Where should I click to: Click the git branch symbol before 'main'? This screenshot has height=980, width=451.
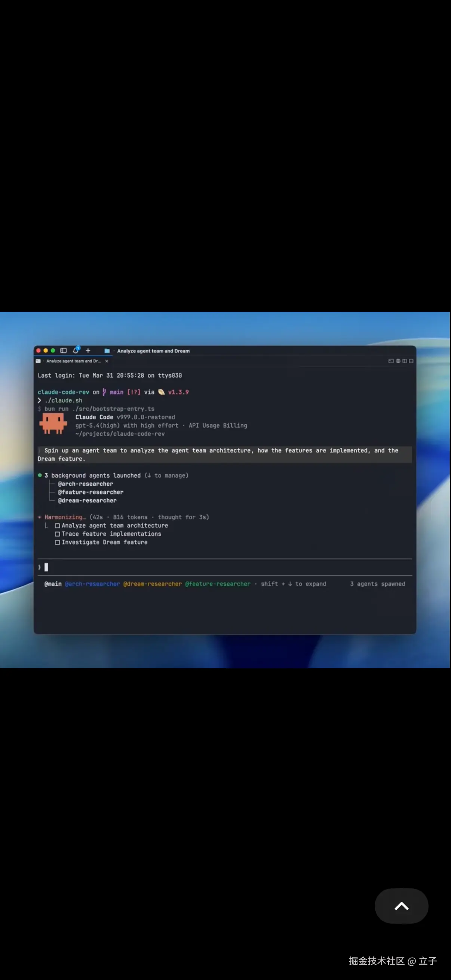[x=104, y=392]
